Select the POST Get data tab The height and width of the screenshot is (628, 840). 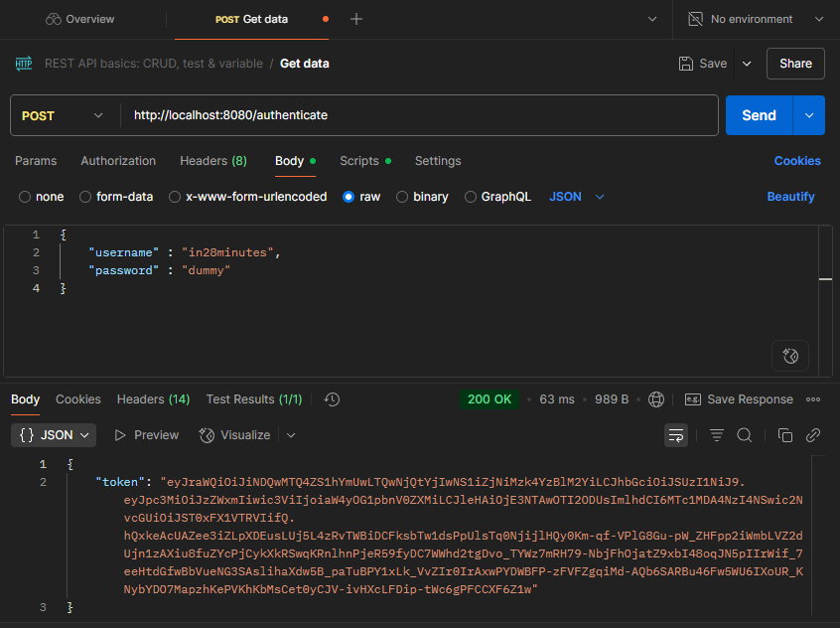251,19
